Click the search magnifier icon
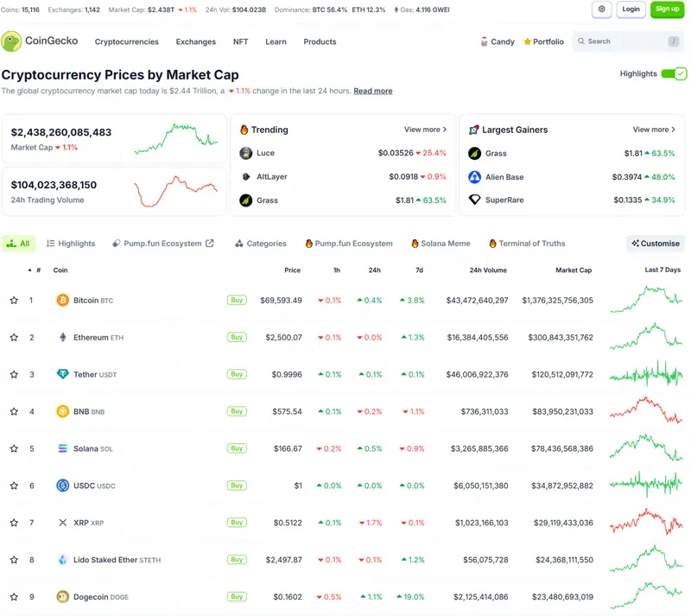The height and width of the screenshot is (616, 691). tap(581, 41)
